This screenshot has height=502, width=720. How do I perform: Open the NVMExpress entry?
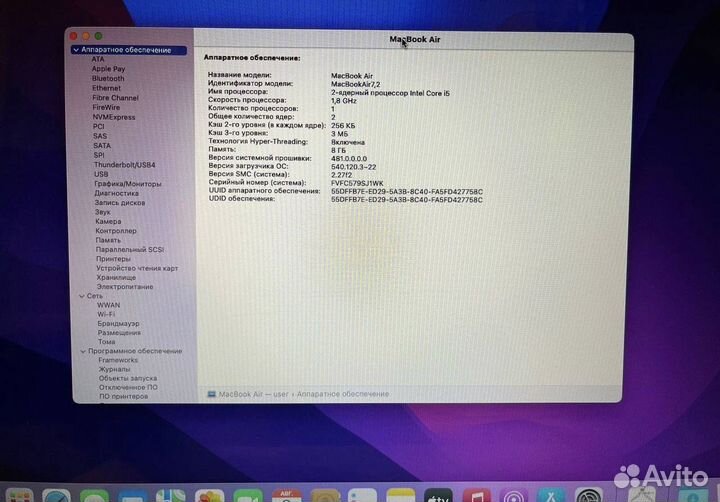pyautogui.click(x=114, y=117)
